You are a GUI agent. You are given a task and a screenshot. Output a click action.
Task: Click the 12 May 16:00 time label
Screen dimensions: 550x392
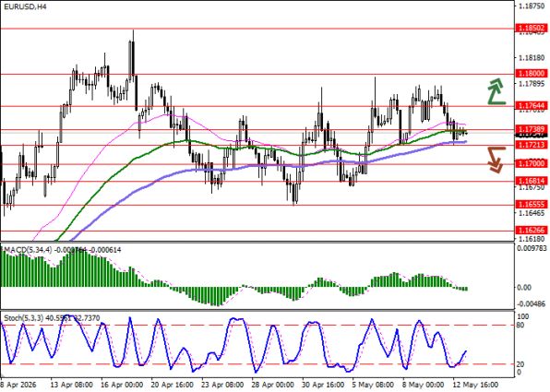pos(474,385)
